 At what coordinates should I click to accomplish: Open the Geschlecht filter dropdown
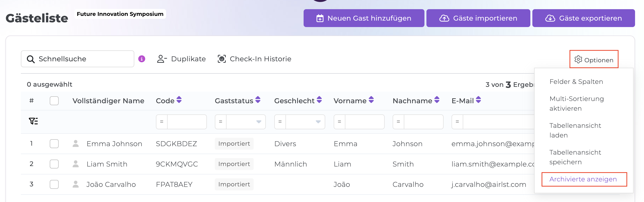[318, 122]
